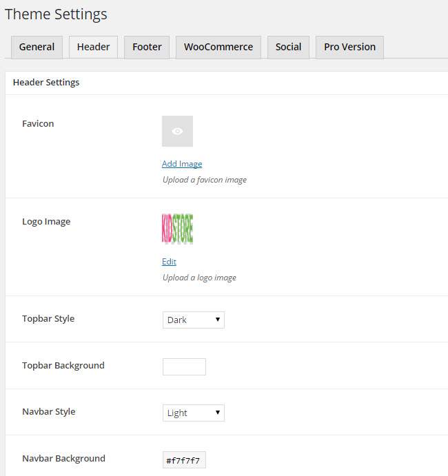Viewport: 448px width, 476px height.
Task: Click the Navbar Background label
Action: click(63, 458)
